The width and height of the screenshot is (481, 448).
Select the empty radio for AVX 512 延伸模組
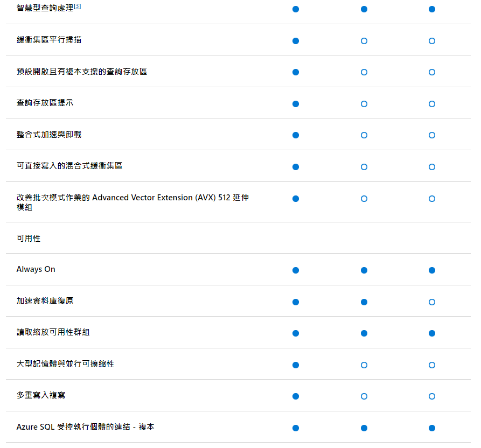364,198
